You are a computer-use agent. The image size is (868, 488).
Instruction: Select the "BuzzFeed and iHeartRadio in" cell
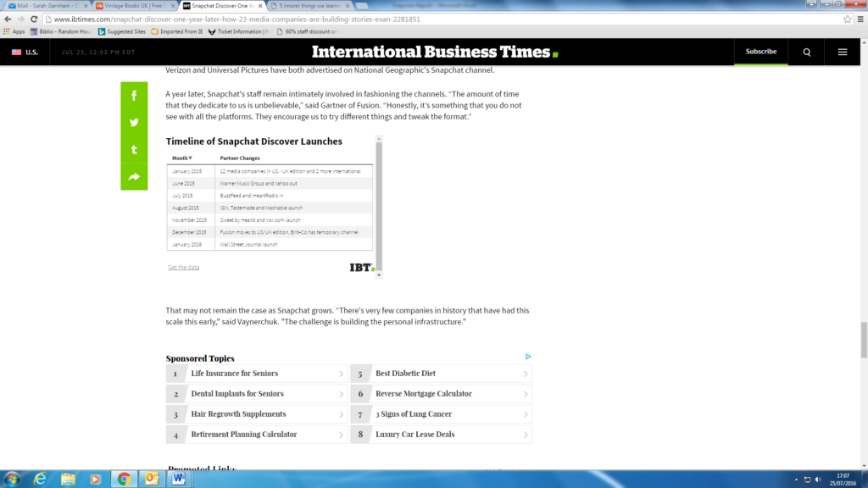pos(293,196)
